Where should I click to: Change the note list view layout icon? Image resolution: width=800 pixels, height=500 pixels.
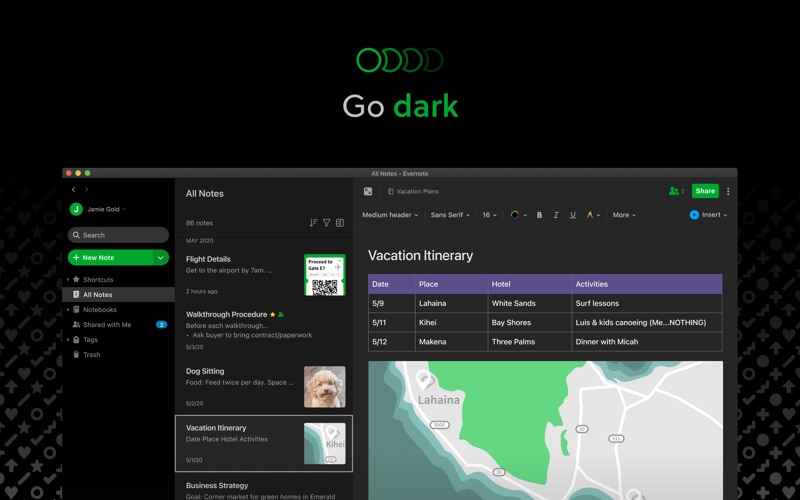click(x=340, y=222)
